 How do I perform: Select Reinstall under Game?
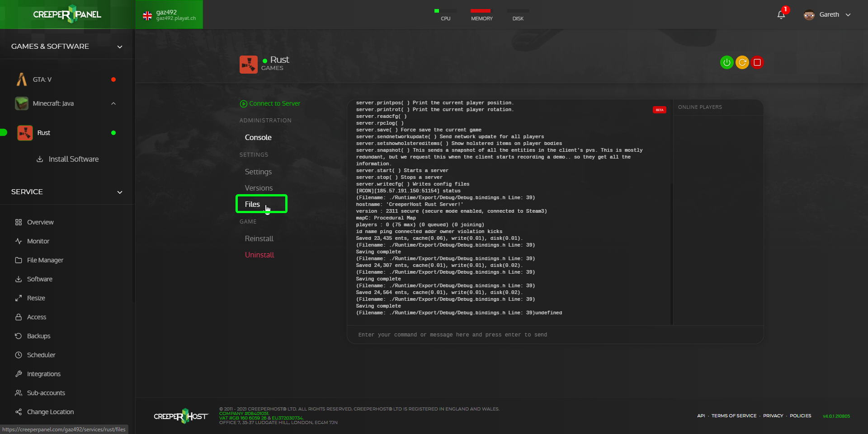(259, 238)
